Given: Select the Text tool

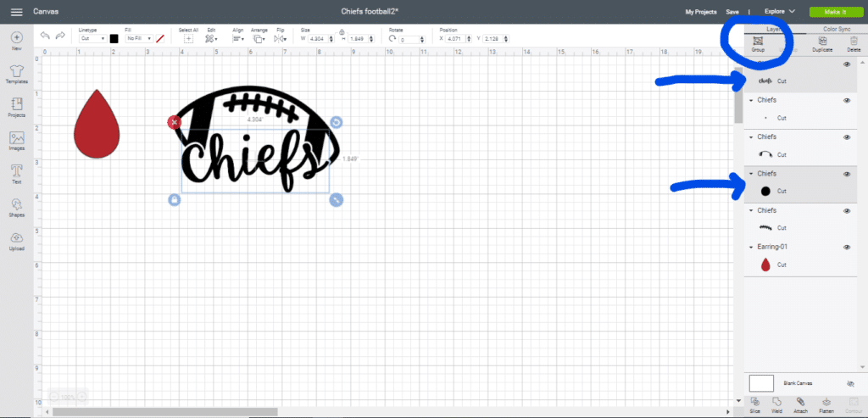Looking at the screenshot, I should [x=16, y=172].
